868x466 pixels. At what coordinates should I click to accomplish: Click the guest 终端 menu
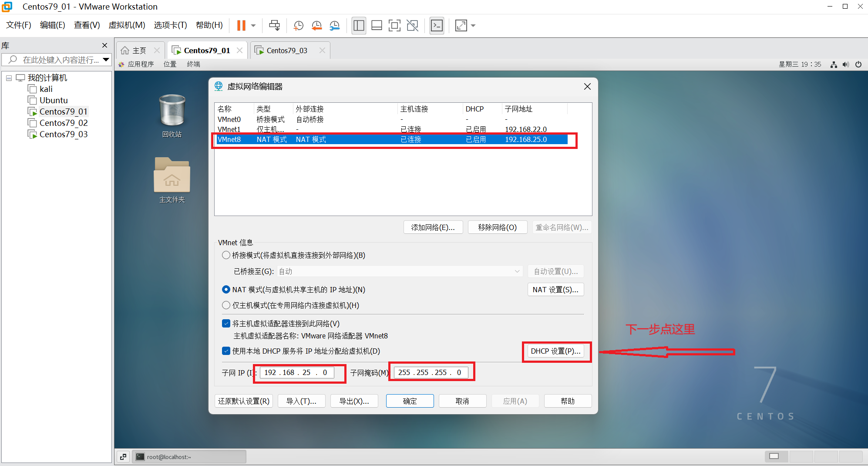click(193, 64)
